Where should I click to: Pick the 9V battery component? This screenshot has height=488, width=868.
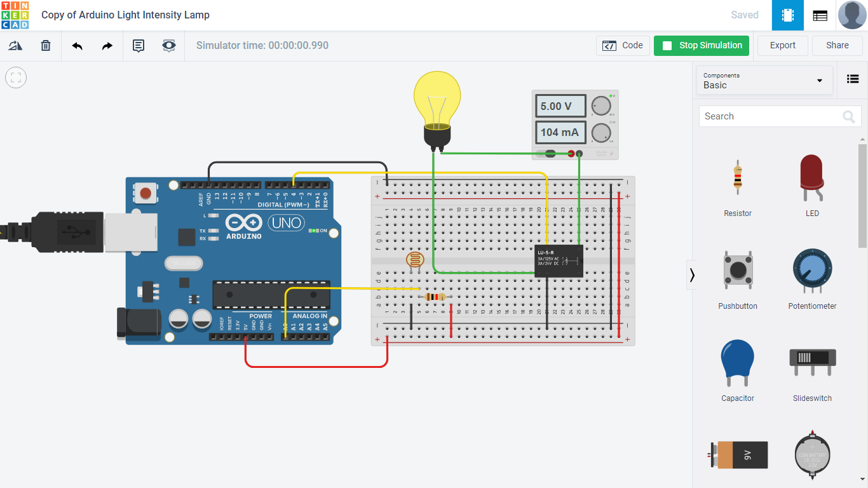coord(738,455)
